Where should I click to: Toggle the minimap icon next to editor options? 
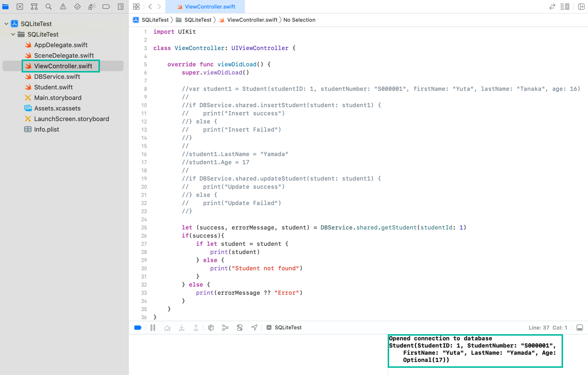[567, 7]
